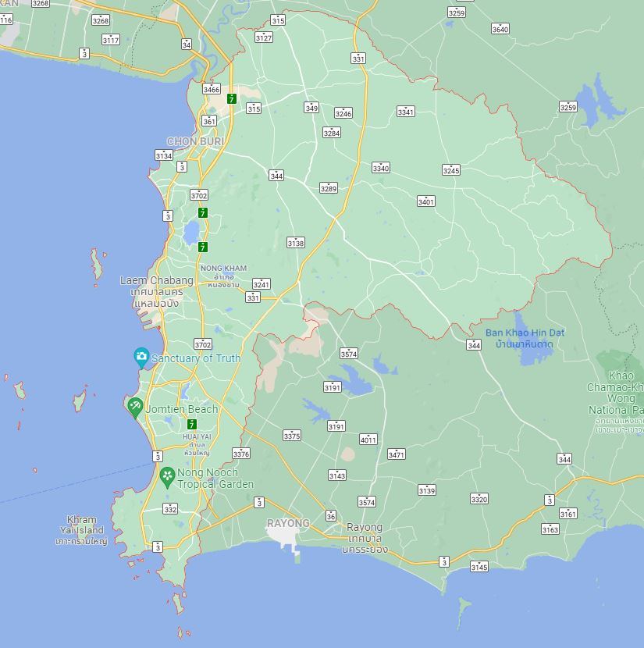
Task: Select the route 3117 road shield
Action: [x=111, y=40]
